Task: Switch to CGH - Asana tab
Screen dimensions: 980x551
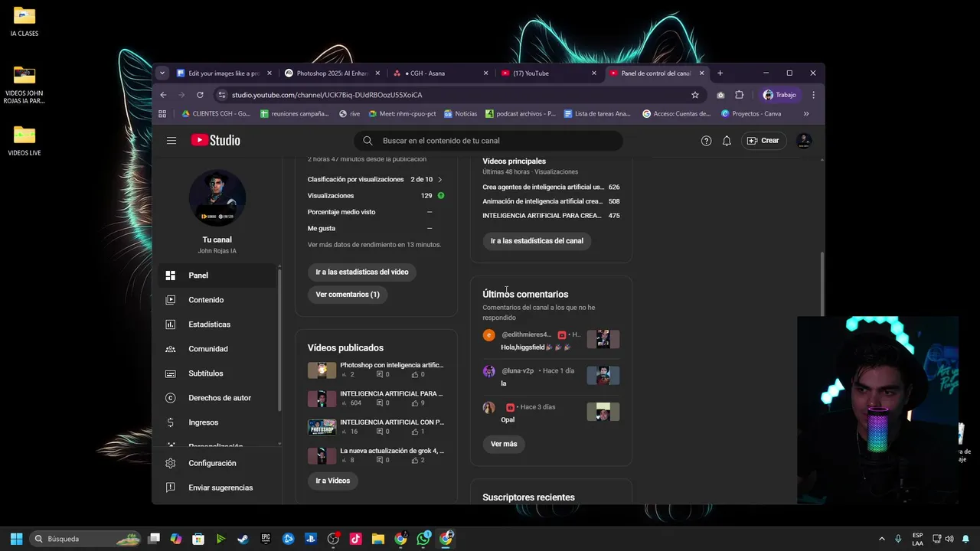Action: (440, 73)
